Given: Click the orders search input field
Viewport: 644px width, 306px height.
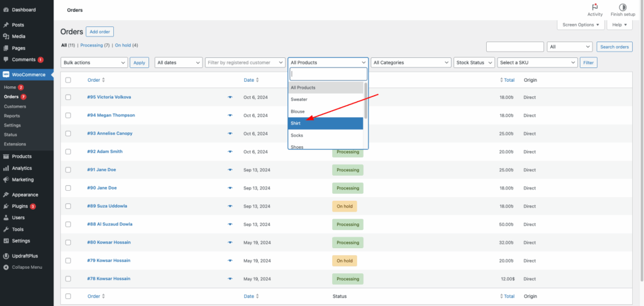Looking at the screenshot, I should click(x=515, y=47).
